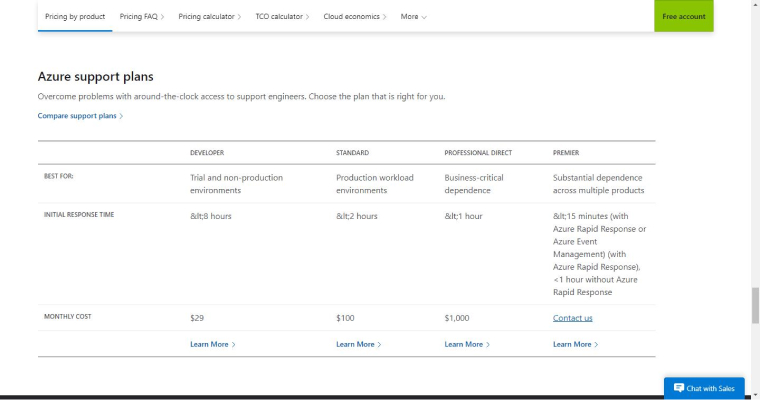Open the Contact us link for Premier
Image resolution: width=760 pixels, height=400 pixels.
click(x=572, y=318)
